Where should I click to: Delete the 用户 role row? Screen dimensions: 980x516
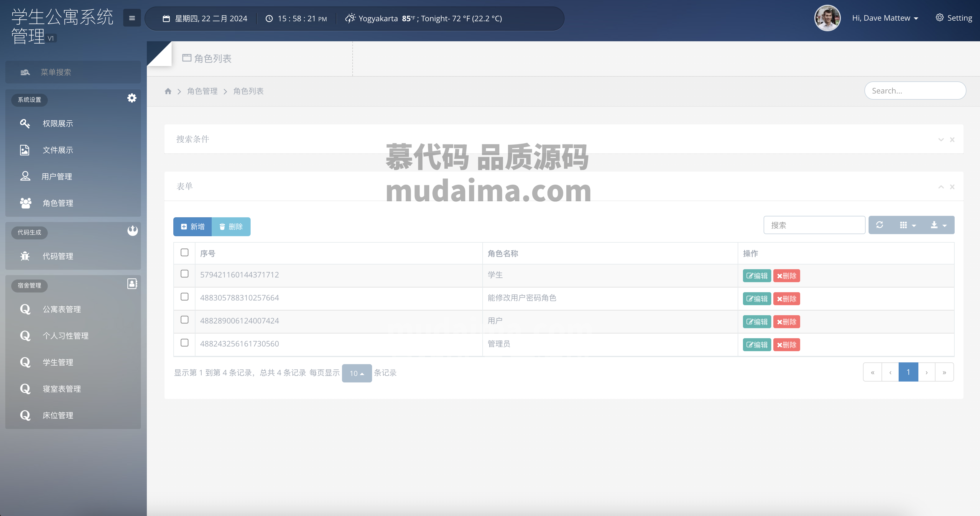[x=786, y=322]
